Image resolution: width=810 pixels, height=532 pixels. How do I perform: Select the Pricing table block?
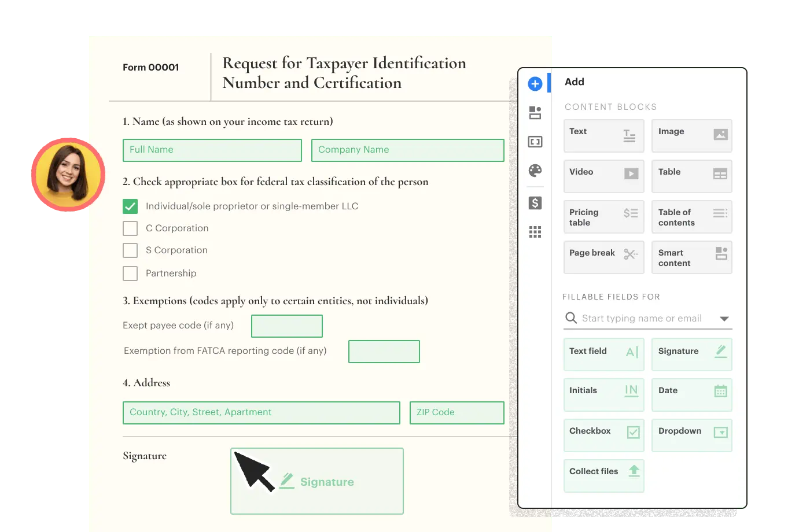coord(604,217)
